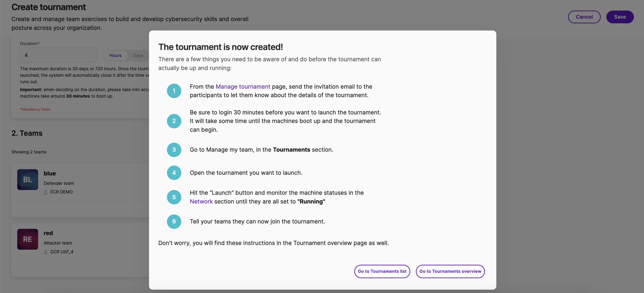Cancel tournament creation
Viewport: 644px width, 293px height.
coord(584,17)
